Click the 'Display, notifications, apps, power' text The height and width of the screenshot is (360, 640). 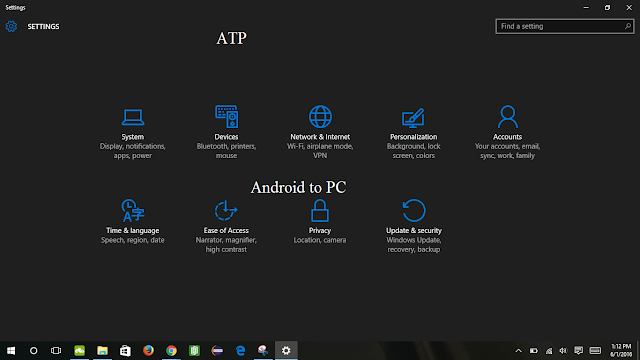[133, 151]
